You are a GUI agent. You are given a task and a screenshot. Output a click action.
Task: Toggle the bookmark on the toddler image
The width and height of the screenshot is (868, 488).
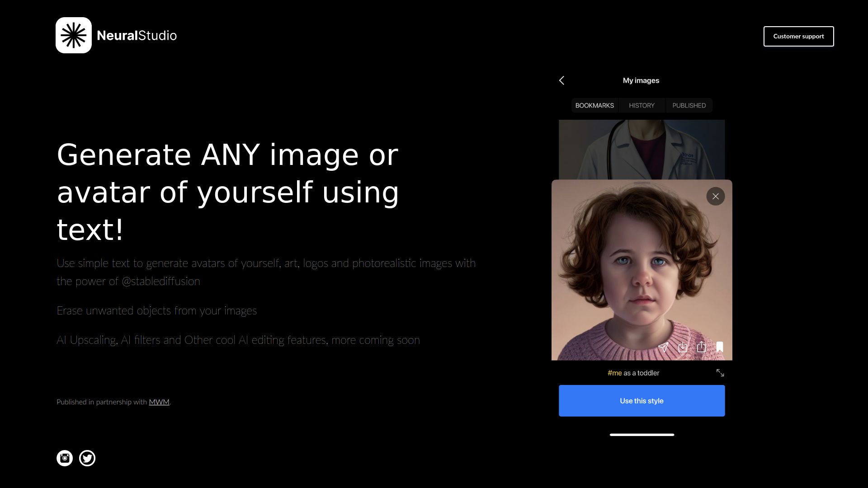point(720,347)
